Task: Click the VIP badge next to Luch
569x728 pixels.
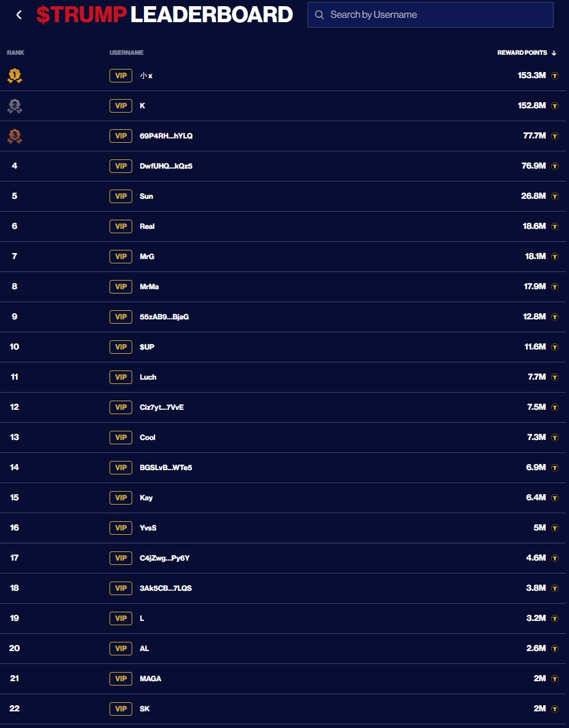Action: click(x=121, y=377)
